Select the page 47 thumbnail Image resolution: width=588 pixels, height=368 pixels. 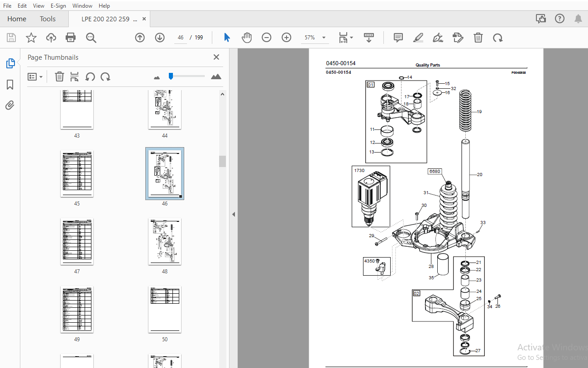[77, 242]
